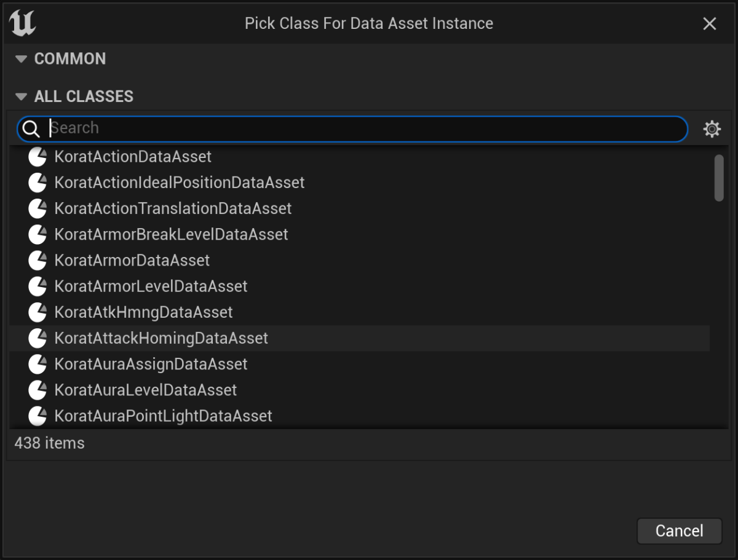Collapse the ALL CLASSES section arrow
738x560 pixels.
pos(22,97)
